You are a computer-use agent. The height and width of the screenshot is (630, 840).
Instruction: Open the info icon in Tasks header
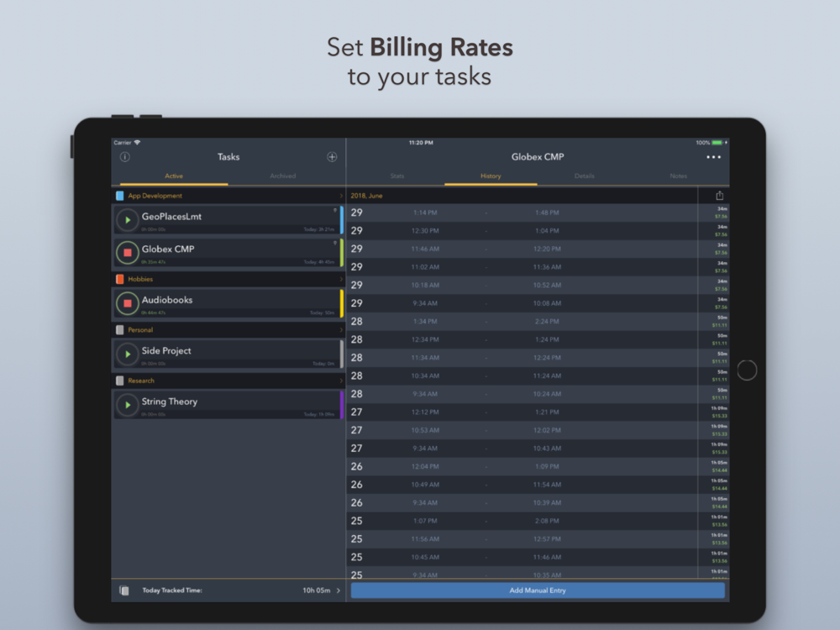(125, 157)
